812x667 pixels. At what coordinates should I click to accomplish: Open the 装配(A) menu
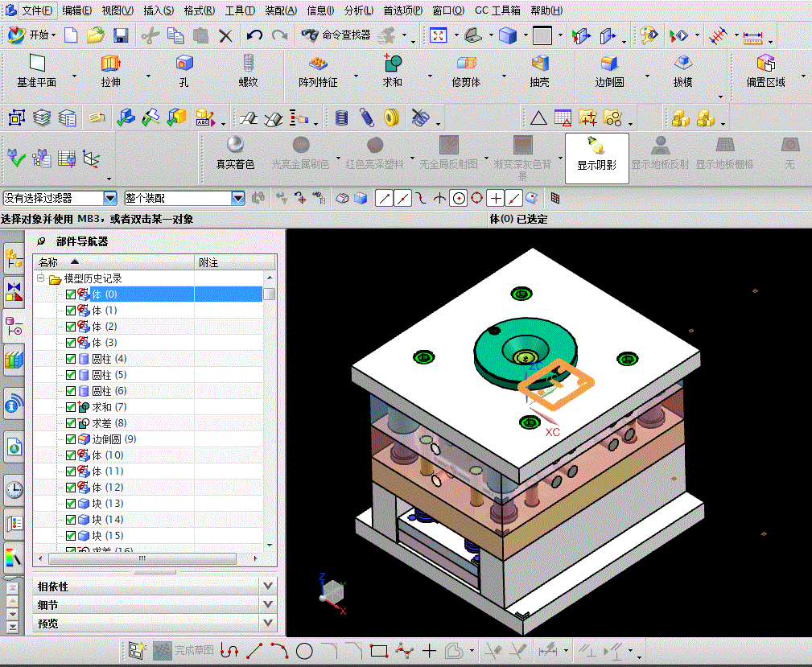[280, 10]
